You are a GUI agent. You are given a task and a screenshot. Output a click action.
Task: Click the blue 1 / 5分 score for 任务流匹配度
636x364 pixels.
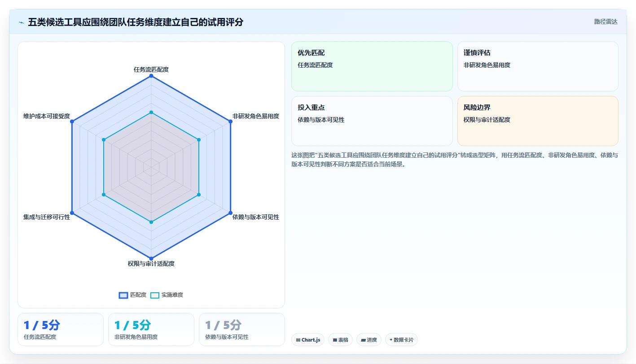(x=42, y=325)
